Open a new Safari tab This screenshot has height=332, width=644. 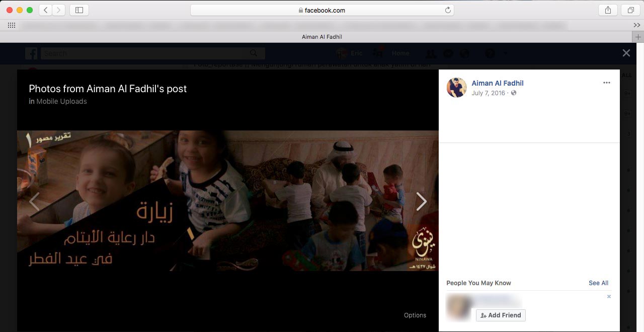click(x=638, y=37)
